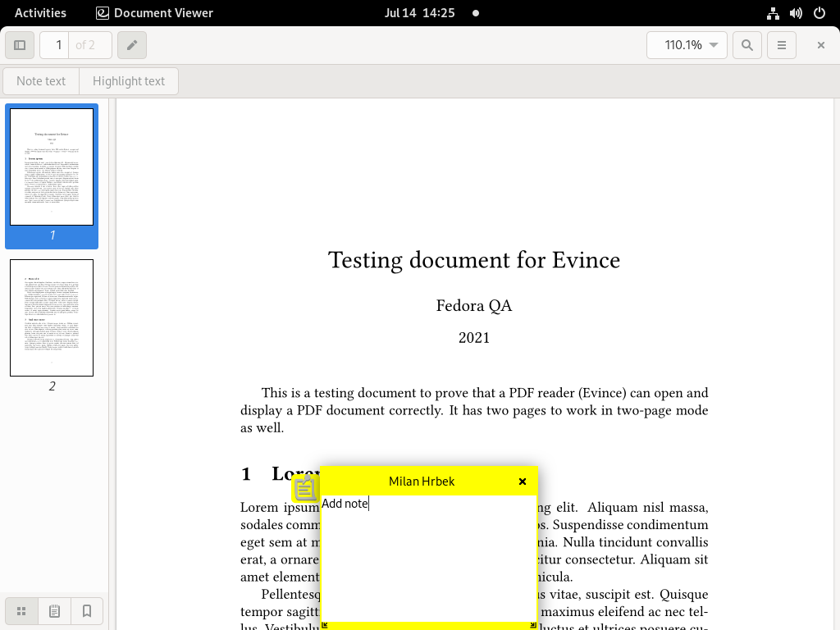Open the clock and calendar panel
The width and height of the screenshot is (840, 630).
419,13
